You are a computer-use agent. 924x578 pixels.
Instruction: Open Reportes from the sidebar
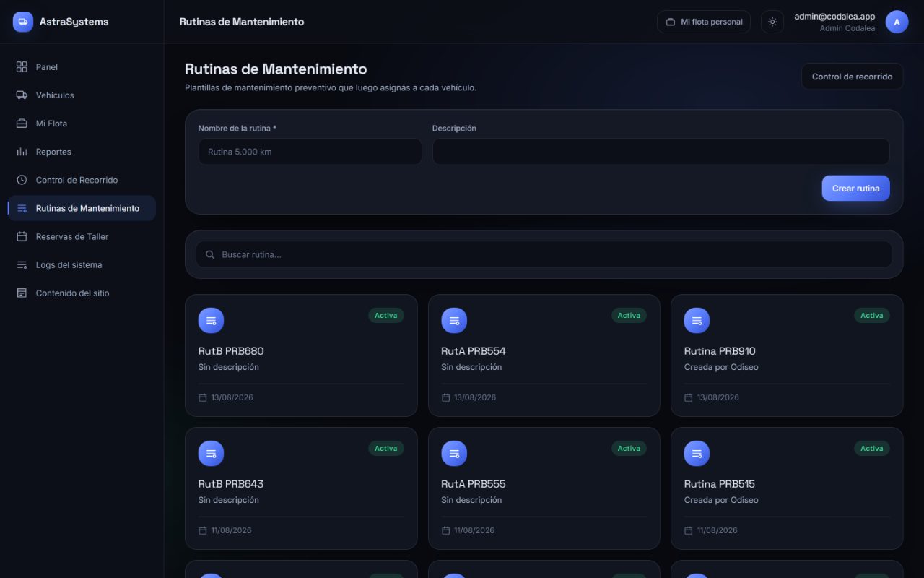(x=82, y=152)
